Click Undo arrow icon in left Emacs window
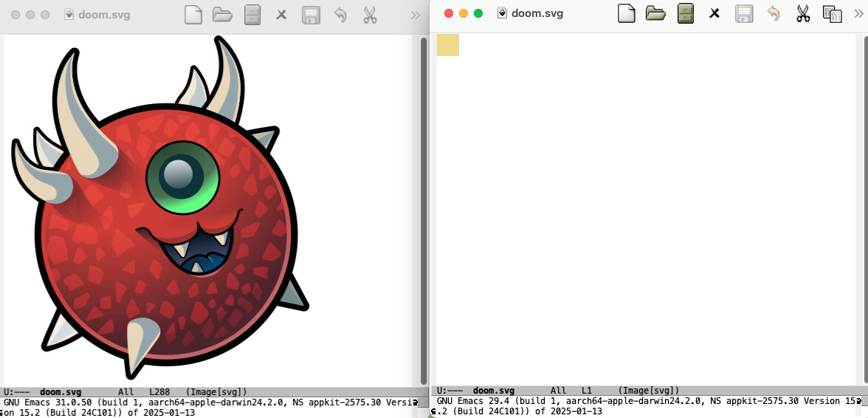This screenshot has height=418, width=868. pos(340,15)
